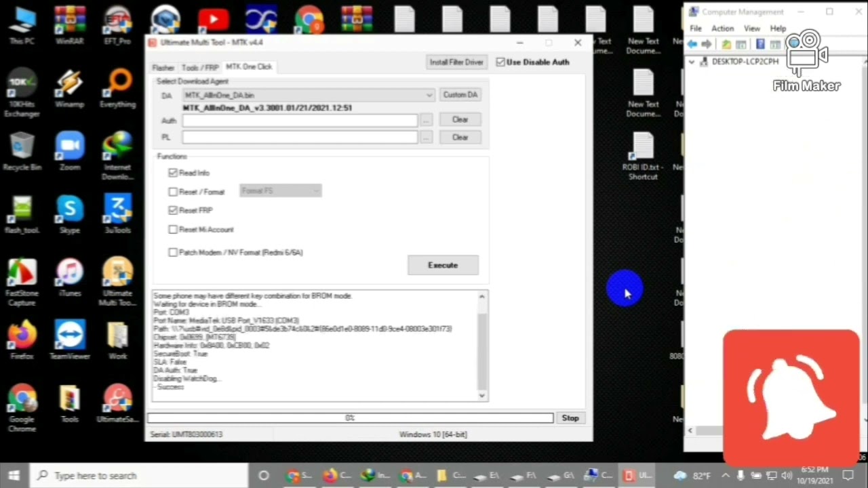
Task: Open Zoom desktop shortcut
Action: pos(70,151)
